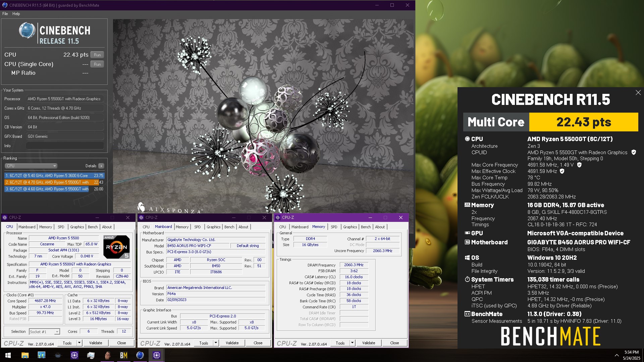Run the CPU Single Core test
This screenshot has height=362, width=644.
[97, 64]
